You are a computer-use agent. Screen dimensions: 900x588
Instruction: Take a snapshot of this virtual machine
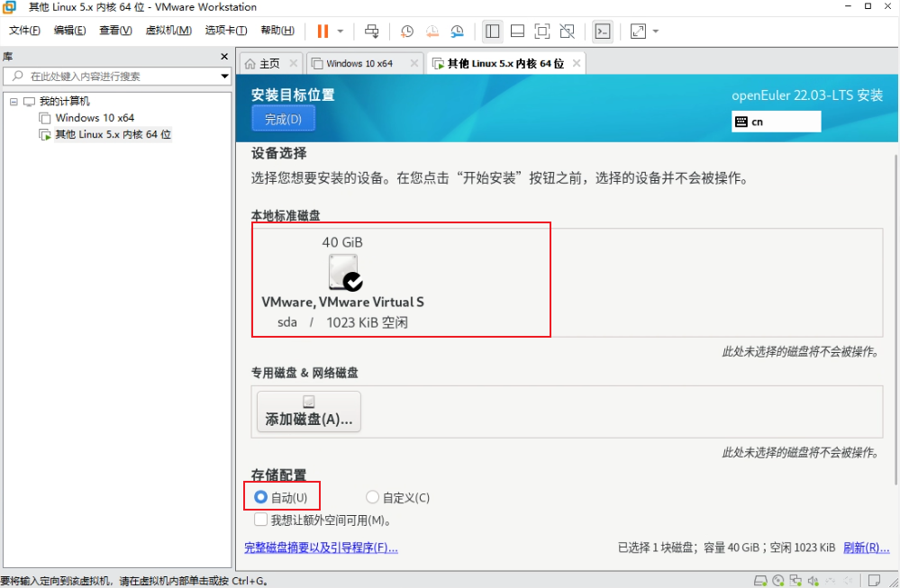pyautogui.click(x=407, y=31)
